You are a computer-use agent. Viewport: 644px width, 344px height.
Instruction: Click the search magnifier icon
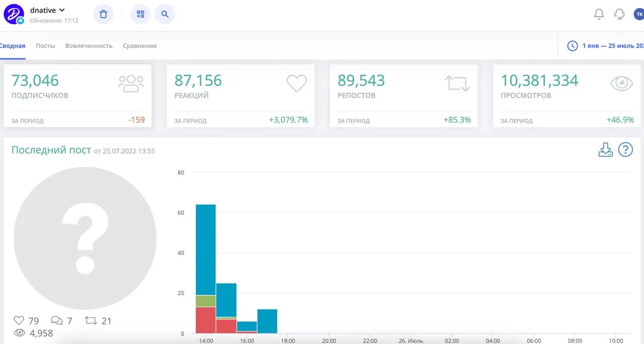[165, 14]
